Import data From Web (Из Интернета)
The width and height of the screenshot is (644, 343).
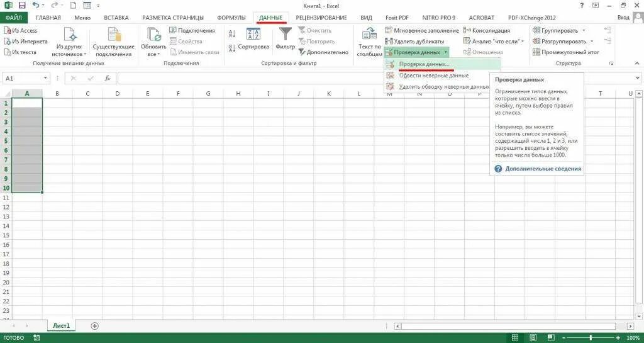coord(25,42)
